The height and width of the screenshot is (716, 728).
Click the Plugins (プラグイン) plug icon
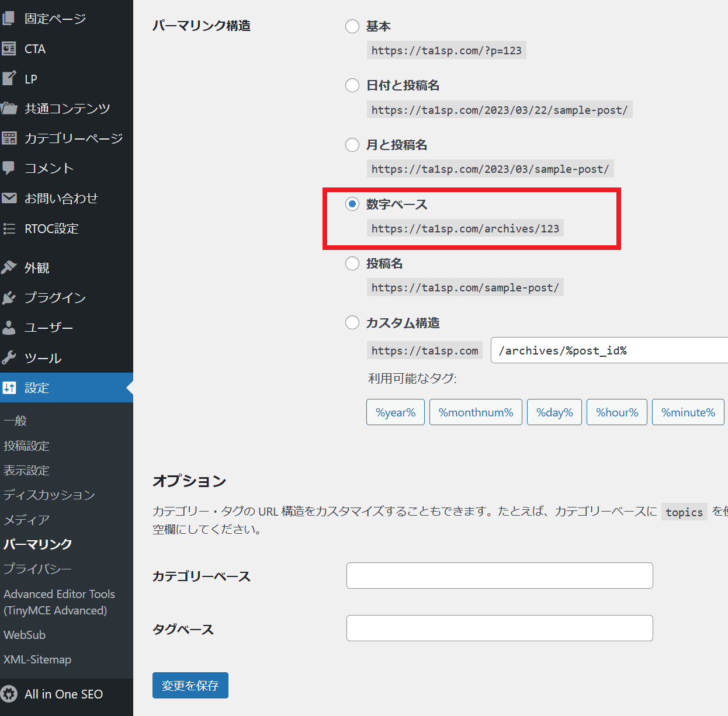pos(9,298)
